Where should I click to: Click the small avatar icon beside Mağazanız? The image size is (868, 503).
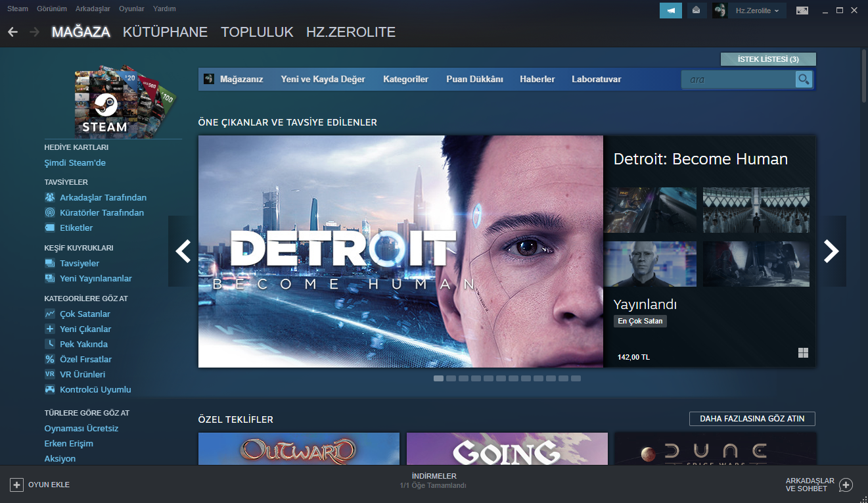click(209, 79)
